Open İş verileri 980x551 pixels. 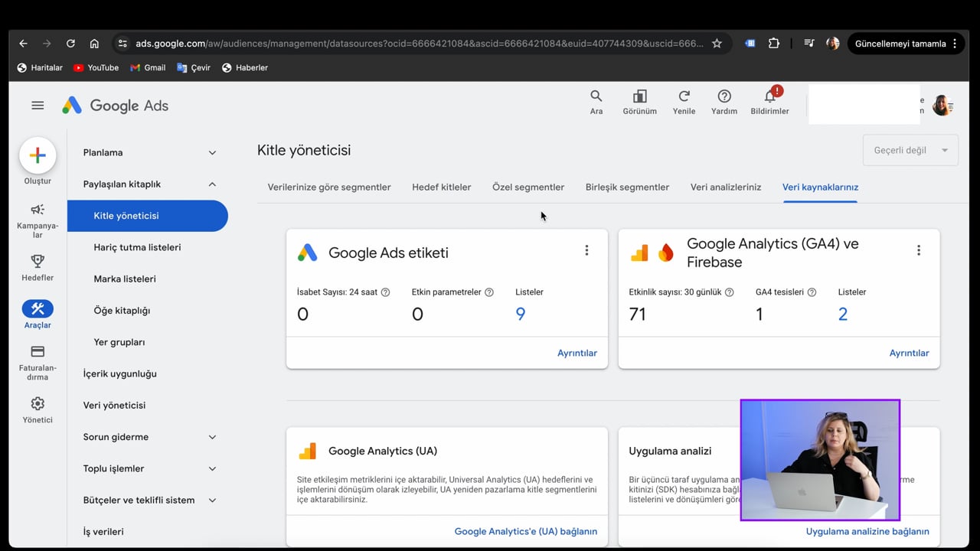click(103, 532)
